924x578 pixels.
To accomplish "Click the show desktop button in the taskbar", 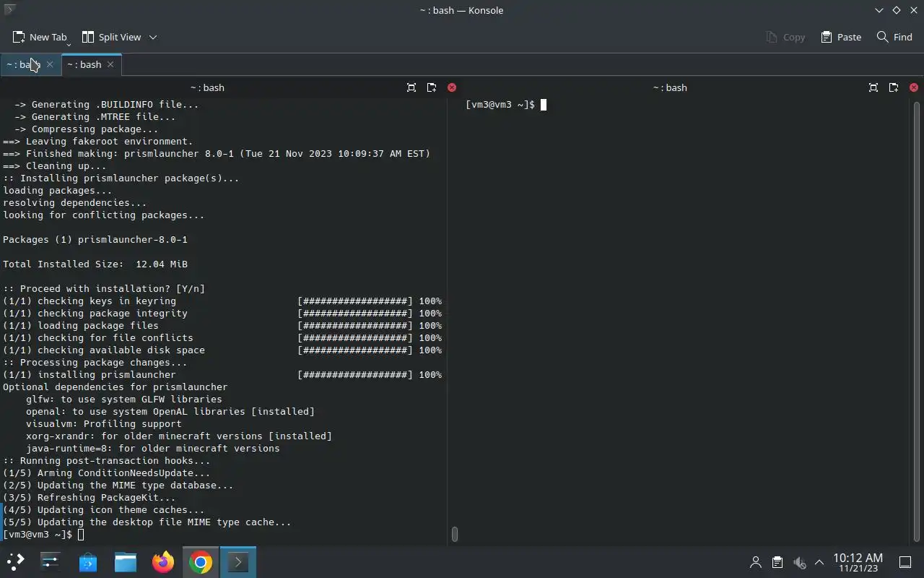I will [x=905, y=562].
